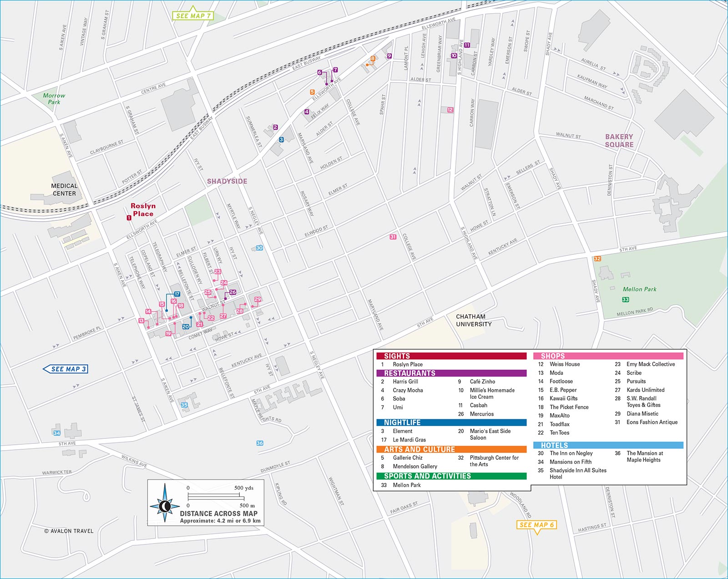
Task: Click blue marker 20 near Comet Way
Action: pyautogui.click(x=186, y=327)
